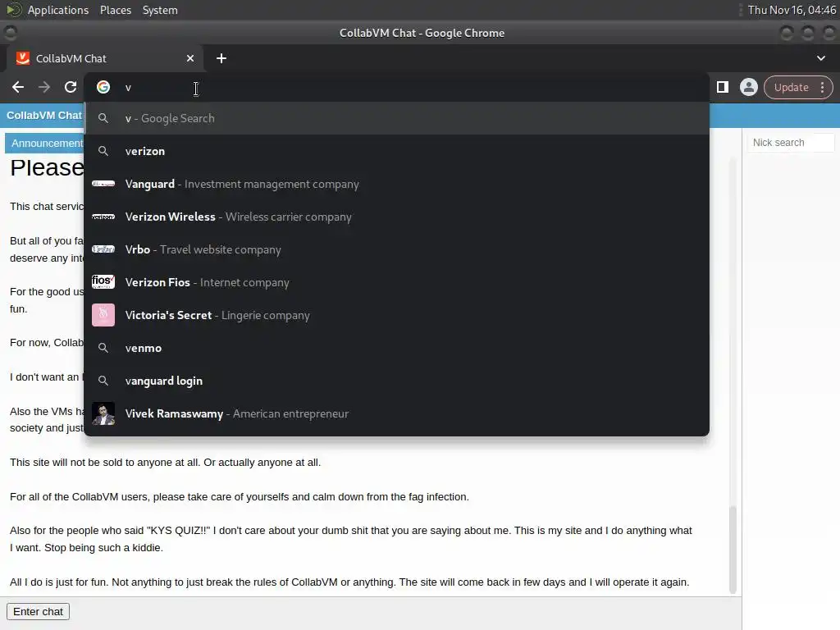
Task: Click the magnifier icon beside venmo
Action: [x=103, y=348]
